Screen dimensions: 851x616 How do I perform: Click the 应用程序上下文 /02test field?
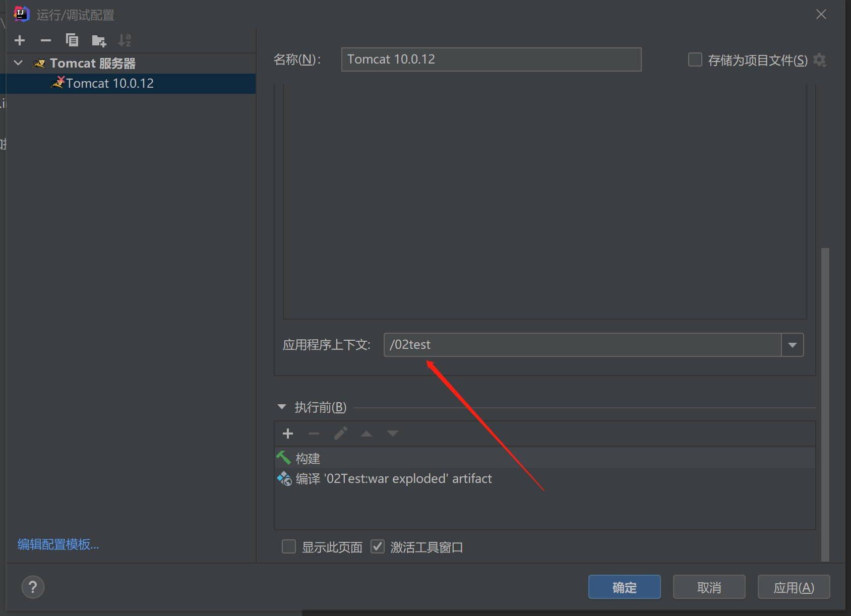coord(582,345)
